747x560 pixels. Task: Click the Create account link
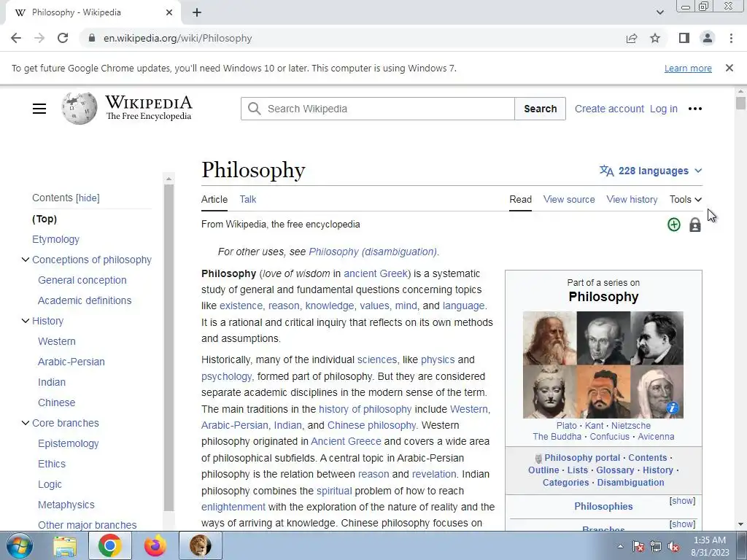(609, 109)
